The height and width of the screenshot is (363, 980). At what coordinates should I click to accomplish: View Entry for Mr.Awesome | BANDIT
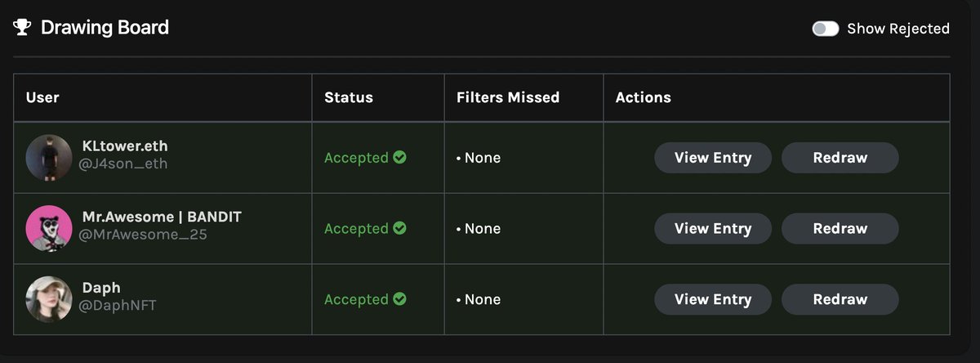tap(713, 228)
